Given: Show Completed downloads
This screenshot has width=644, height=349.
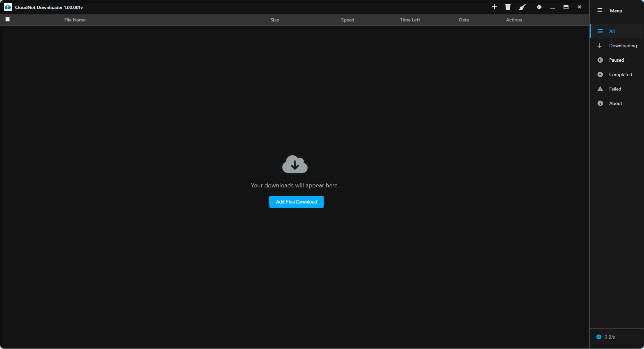Looking at the screenshot, I should click(616, 74).
